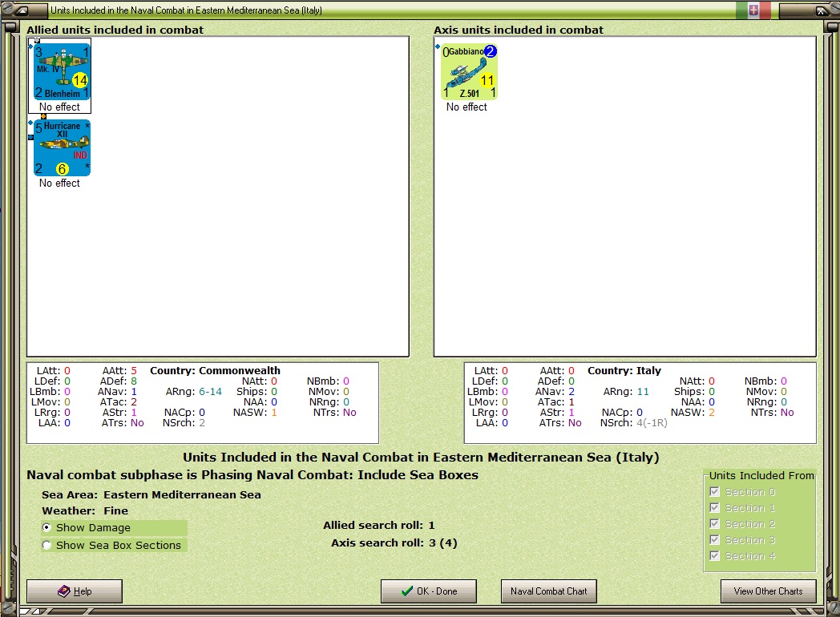Toggle the Section 3 checkbox
840x617 pixels.
coord(714,540)
